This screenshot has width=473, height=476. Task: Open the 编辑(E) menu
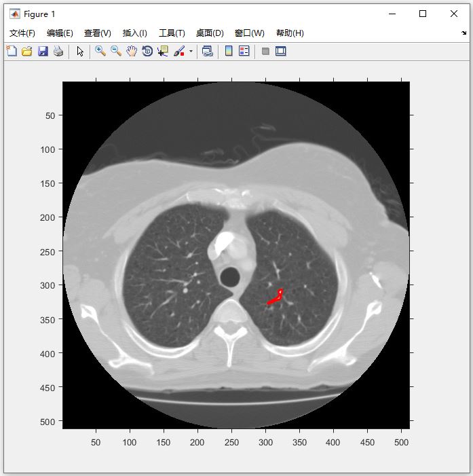60,33
